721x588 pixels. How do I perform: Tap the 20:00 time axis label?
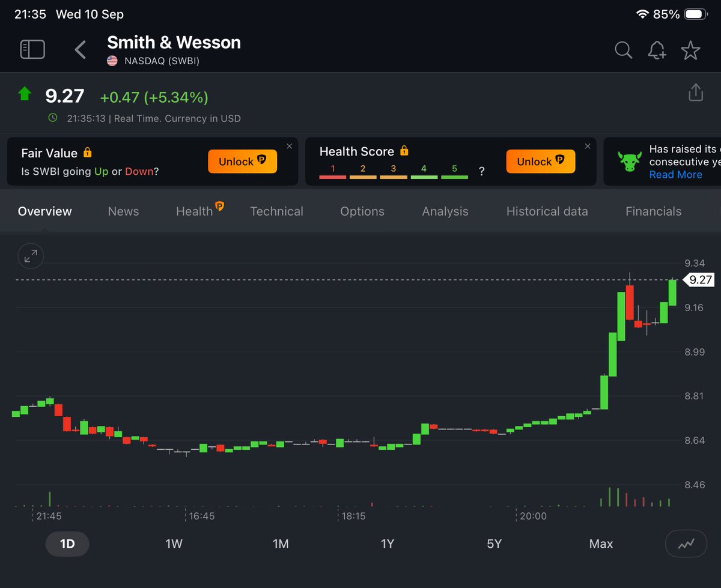tap(534, 516)
